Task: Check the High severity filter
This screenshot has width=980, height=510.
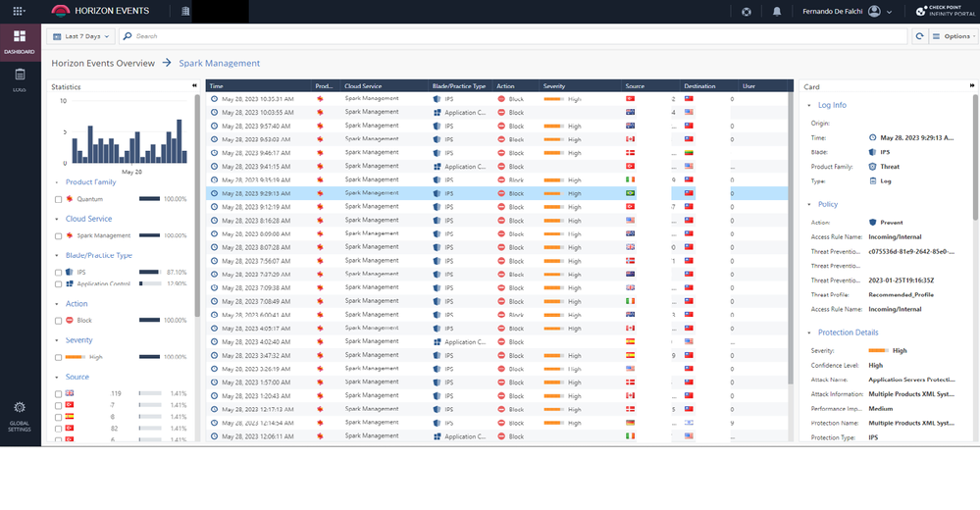Action: pyautogui.click(x=58, y=358)
